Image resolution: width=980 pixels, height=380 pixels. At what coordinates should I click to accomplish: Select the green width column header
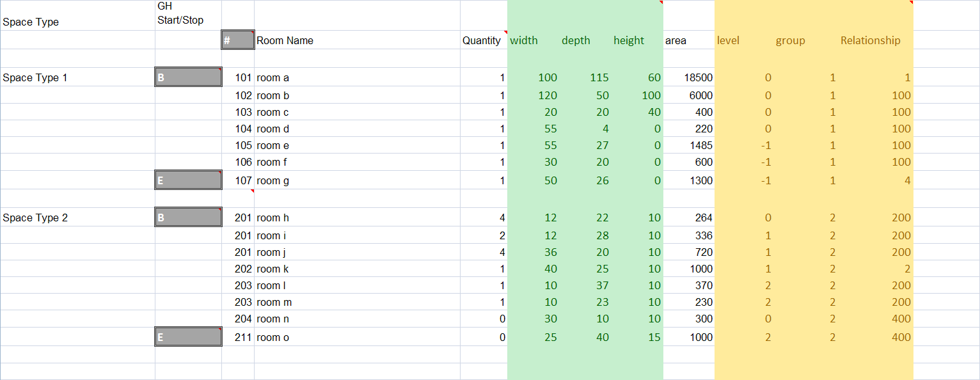point(524,40)
